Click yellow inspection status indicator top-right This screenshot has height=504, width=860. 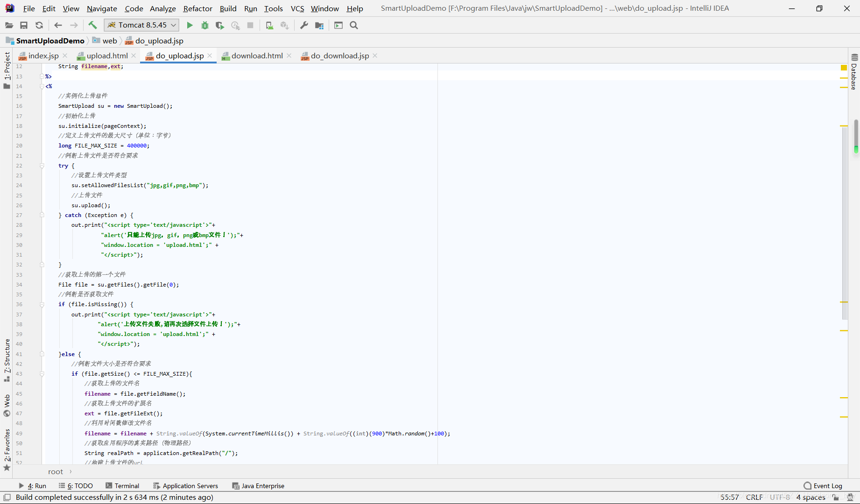point(844,68)
